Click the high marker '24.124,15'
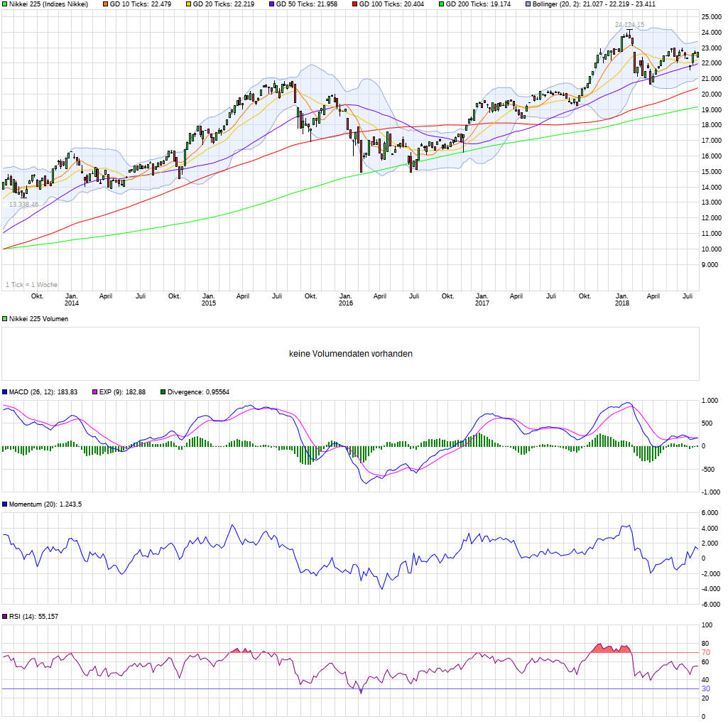 click(629, 25)
